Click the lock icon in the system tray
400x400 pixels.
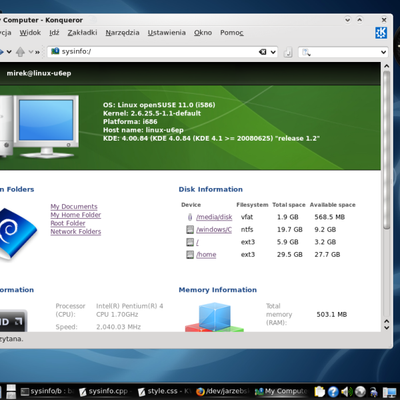[x=374, y=392]
